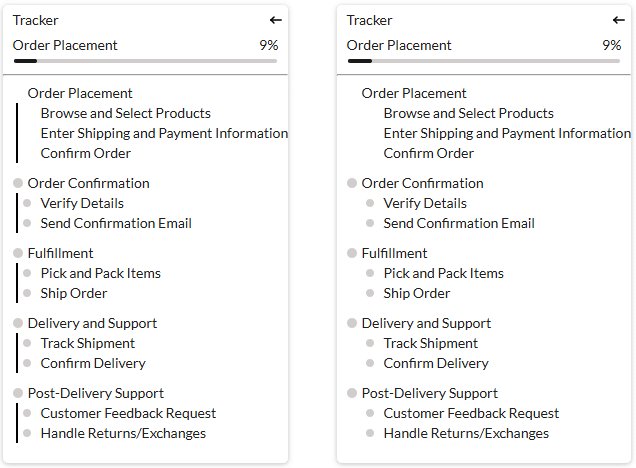The image size is (636, 468).
Task: Click the Pick and Pack Items dot in left tracker
Action: (29, 273)
